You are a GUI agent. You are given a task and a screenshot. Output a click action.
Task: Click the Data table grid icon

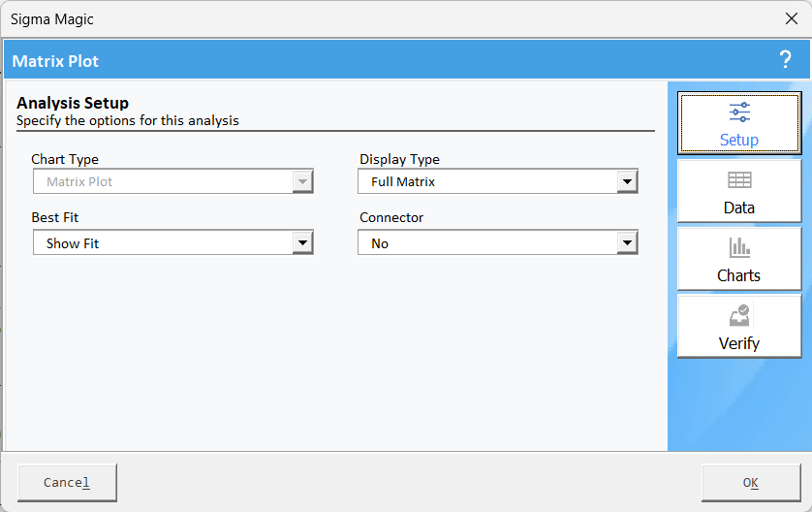coord(739,180)
